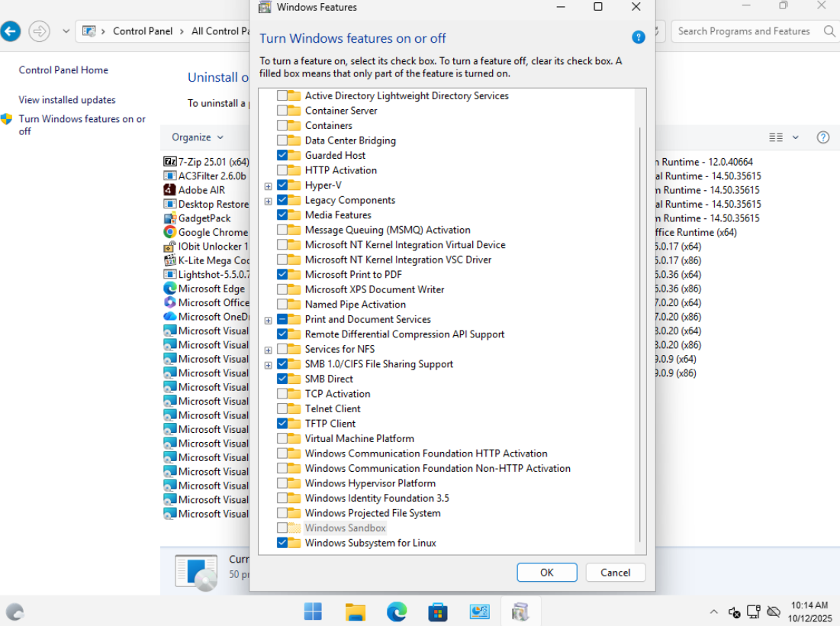840x626 pixels.
Task: Click the All Control Panel Items breadcrumb
Action: pyautogui.click(x=220, y=31)
